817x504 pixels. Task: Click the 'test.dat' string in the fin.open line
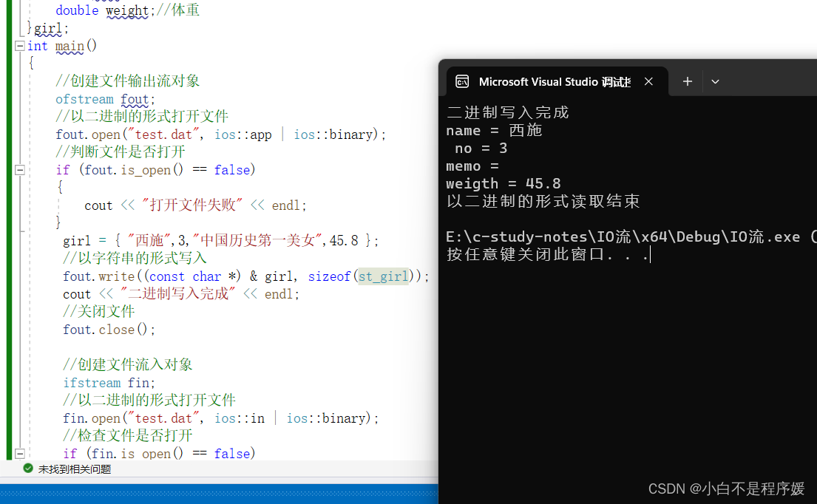(163, 418)
